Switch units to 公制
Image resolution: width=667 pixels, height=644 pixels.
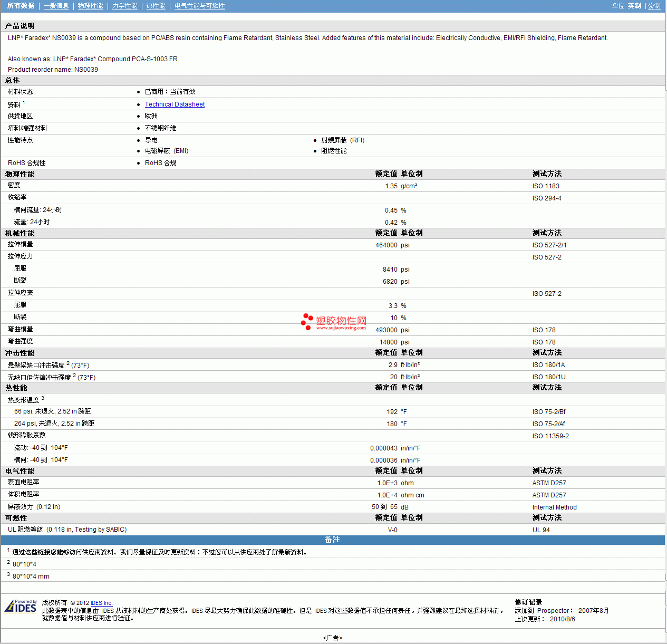pyautogui.click(x=654, y=6)
